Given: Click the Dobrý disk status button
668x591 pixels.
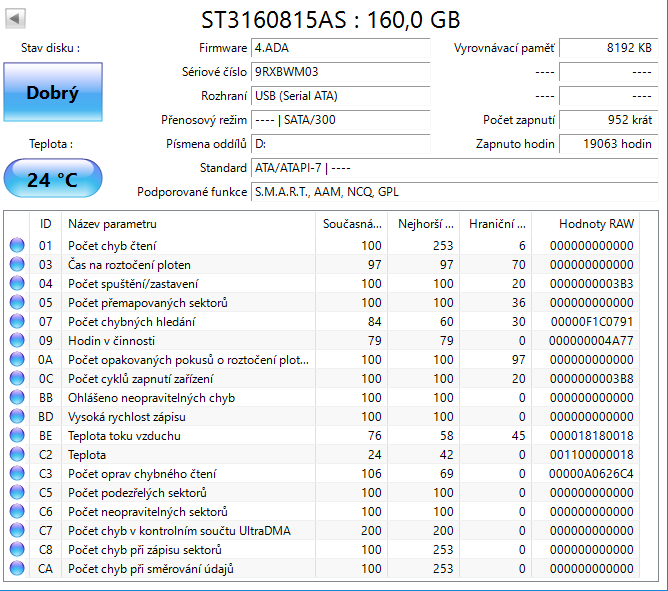Looking at the screenshot, I should (53, 92).
